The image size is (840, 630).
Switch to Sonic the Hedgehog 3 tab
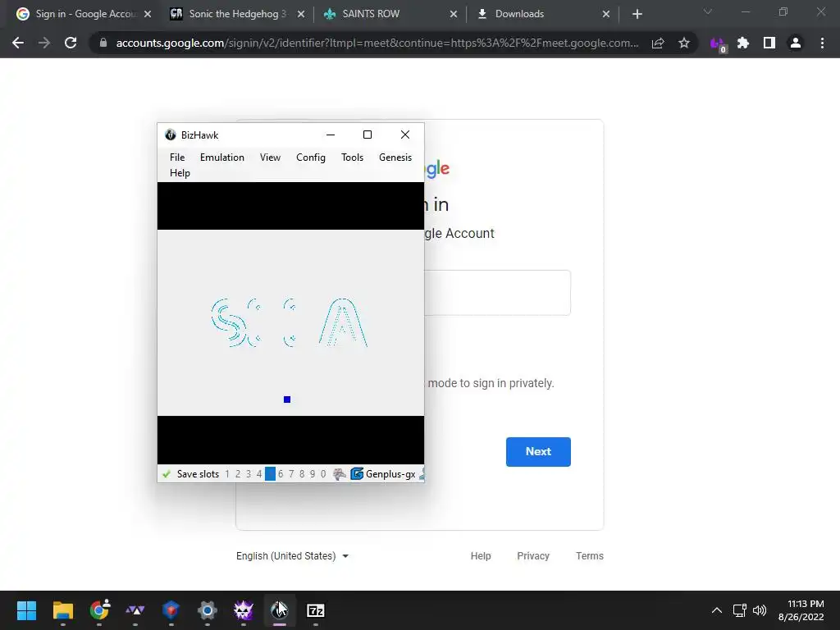coord(237,14)
